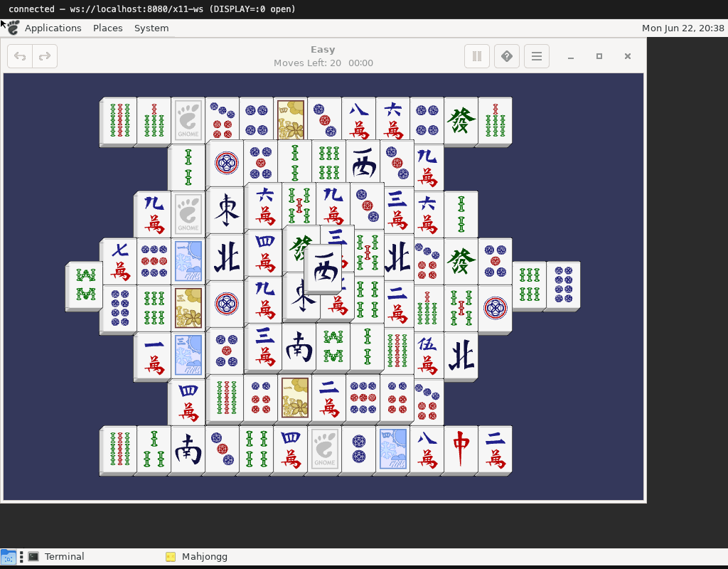Close the Mahjongg window

coord(628,56)
